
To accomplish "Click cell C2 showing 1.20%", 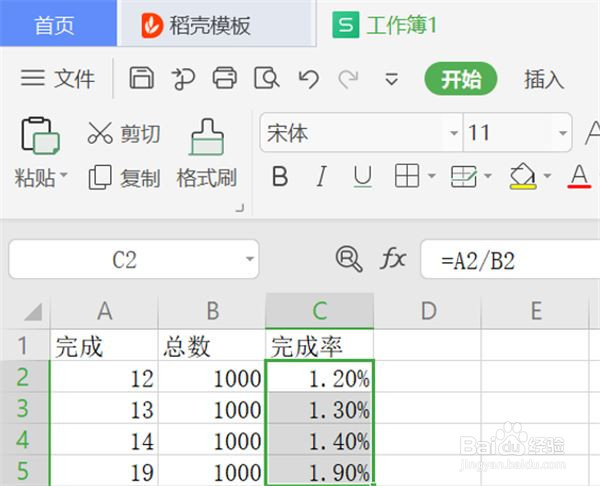I will (x=320, y=377).
